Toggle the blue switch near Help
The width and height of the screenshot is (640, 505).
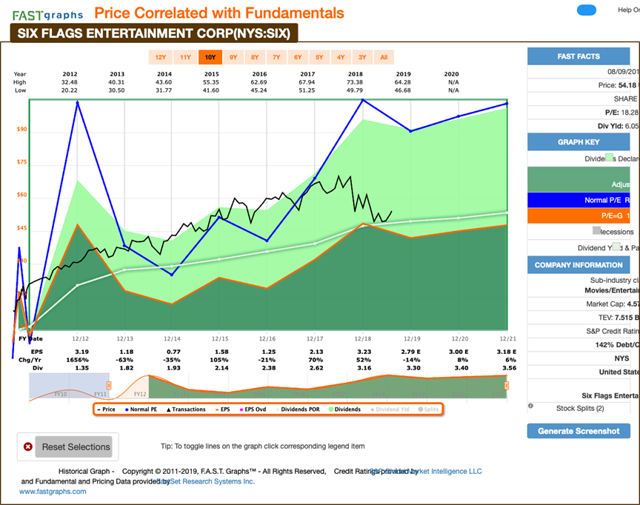tap(587, 10)
